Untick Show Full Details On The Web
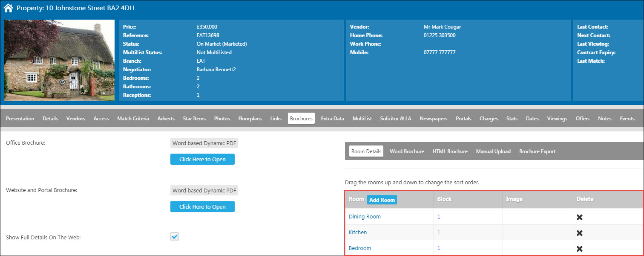Image resolution: width=644 pixels, height=256 pixels. tap(175, 237)
